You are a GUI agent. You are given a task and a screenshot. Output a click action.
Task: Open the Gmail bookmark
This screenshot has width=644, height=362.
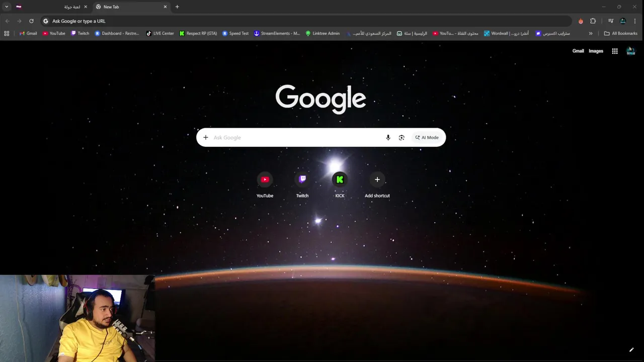click(28, 34)
